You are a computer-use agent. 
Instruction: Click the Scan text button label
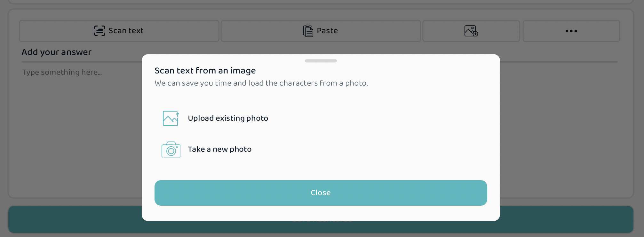pyautogui.click(x=126, y=31)
